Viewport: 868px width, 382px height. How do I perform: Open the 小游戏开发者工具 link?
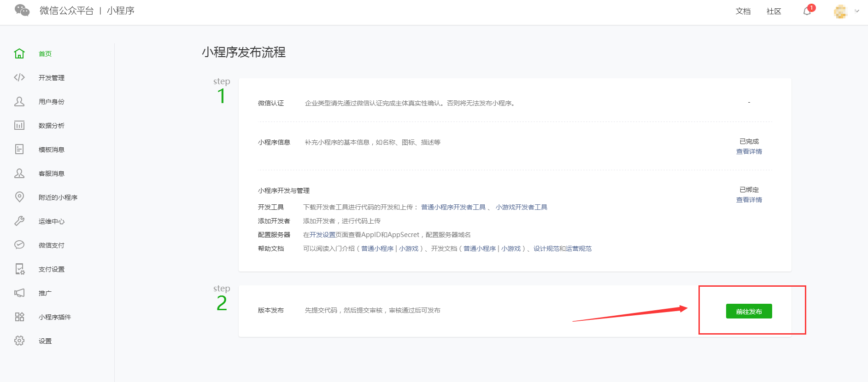pos(522,207)
